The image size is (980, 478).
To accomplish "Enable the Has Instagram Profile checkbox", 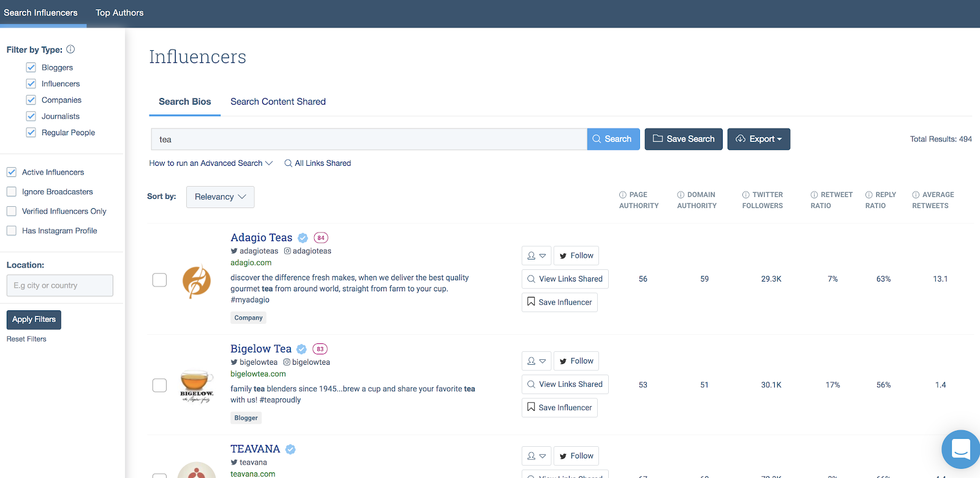I will [12, 231].
